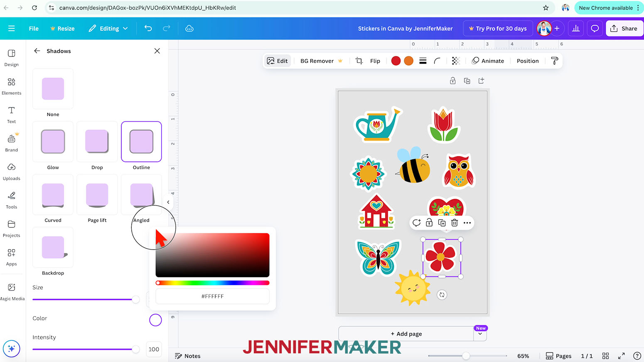Image resolution: width=644 pixels, height=362 pixels.
Task: Open the Tools sidebar tab
Action: pos(12,201)
